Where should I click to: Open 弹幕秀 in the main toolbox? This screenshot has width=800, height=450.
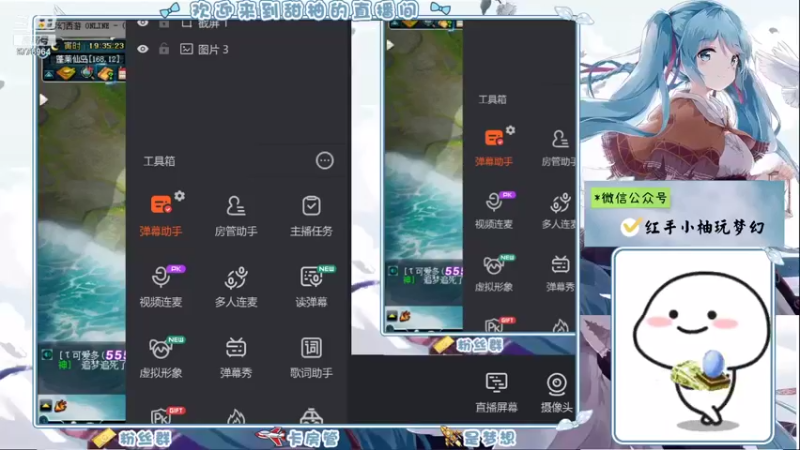click(x=236, y=357)
